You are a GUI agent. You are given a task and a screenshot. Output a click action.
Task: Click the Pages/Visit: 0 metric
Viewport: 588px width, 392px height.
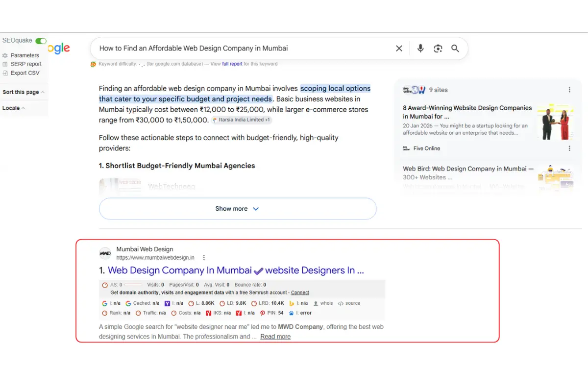(184, 285)
